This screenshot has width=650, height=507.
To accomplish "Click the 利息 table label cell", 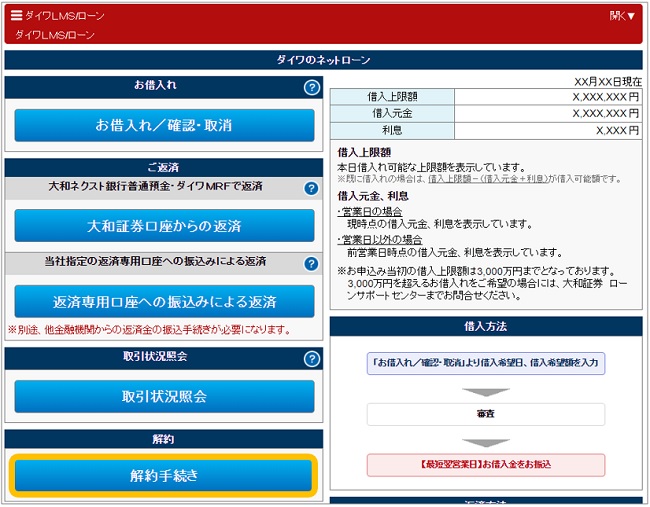I will pos(392,130).
